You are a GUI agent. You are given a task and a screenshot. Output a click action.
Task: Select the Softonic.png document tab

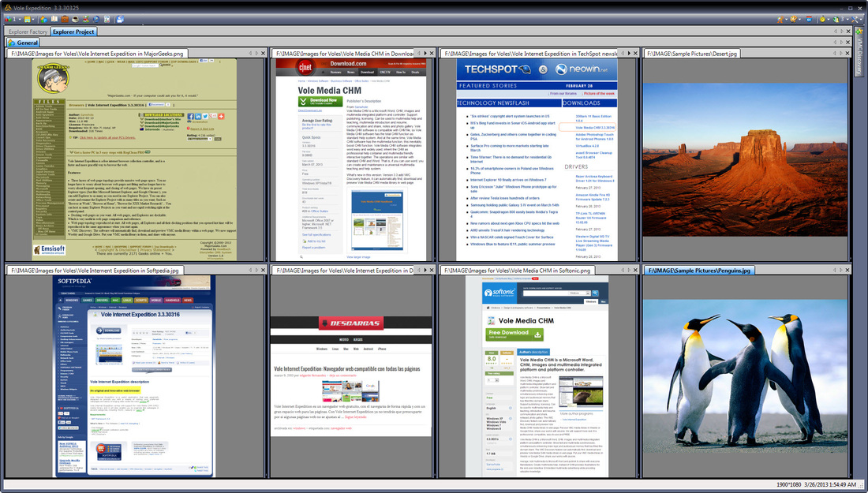[518, 271]
